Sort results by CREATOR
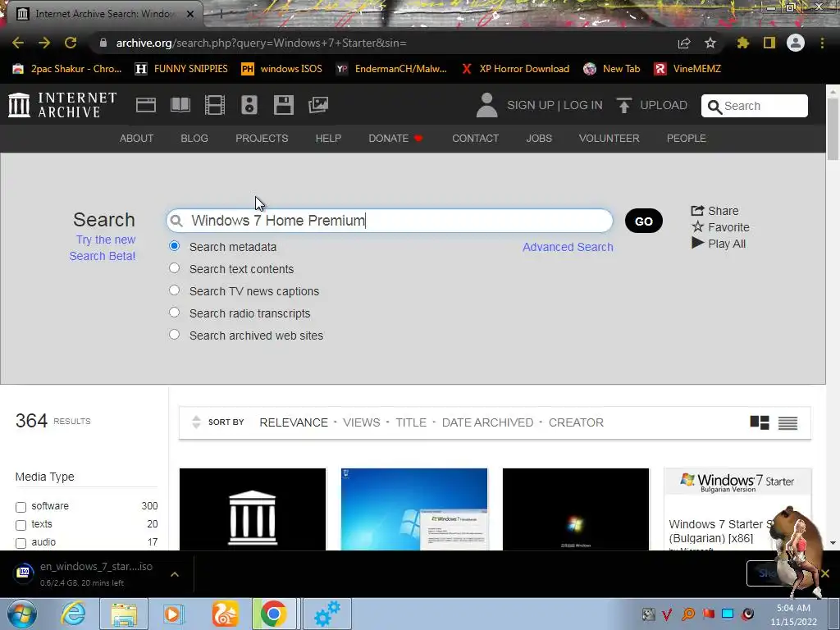The height and width of the screenshot is (630, 840). point(576,422)
